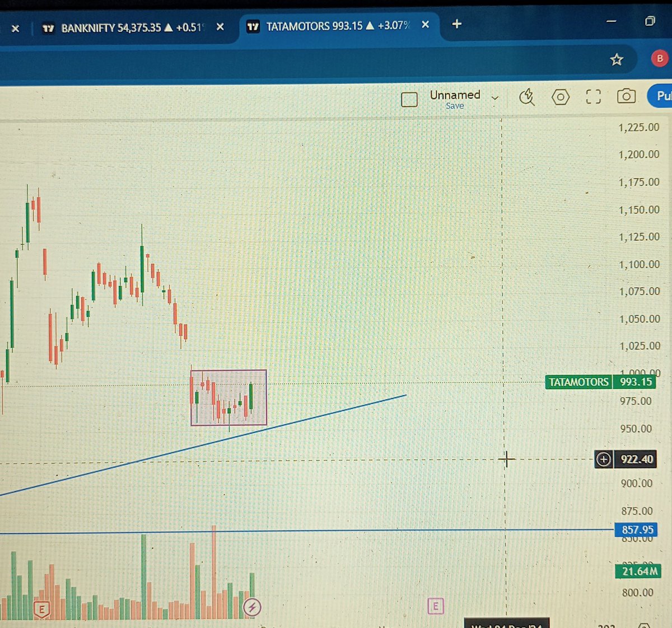Image resolution: width=672 pixels, height=628 pixels.
Task: Open a new browser tab
Action: [456, 24]
